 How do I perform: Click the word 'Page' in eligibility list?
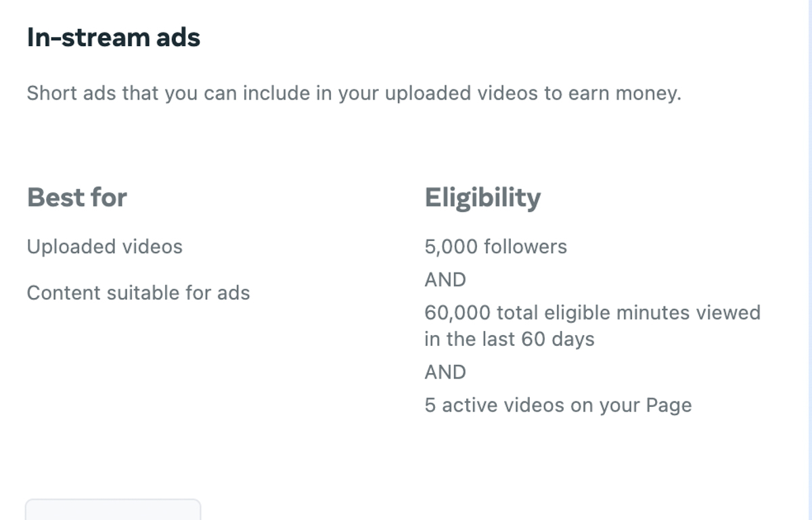669,405
